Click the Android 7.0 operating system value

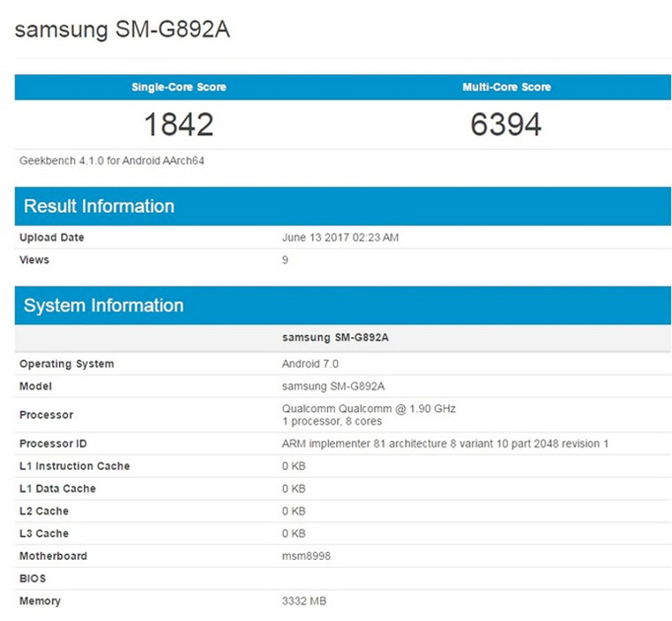[309, 364]
